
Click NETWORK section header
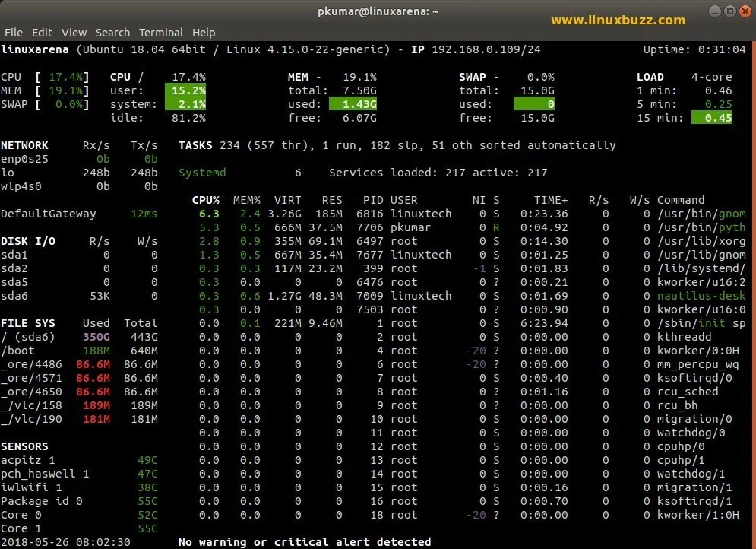[24, 146]
